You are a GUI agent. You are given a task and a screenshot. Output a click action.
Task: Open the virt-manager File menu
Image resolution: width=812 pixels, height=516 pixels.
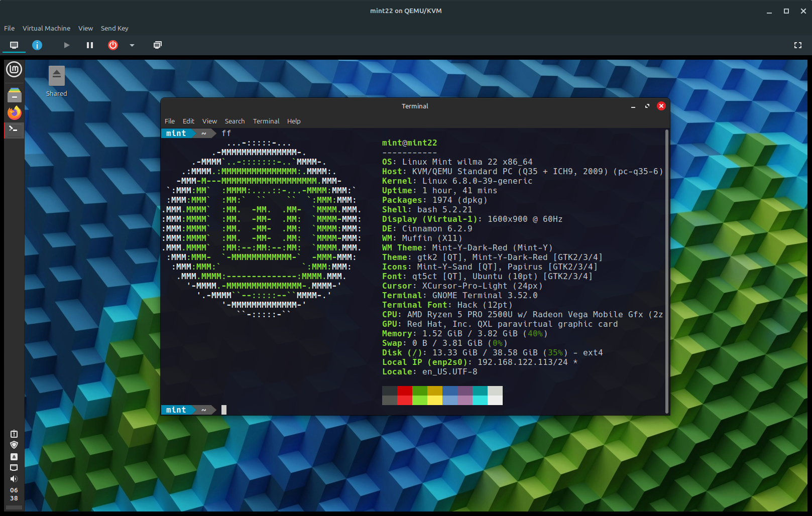coord(10,28)
